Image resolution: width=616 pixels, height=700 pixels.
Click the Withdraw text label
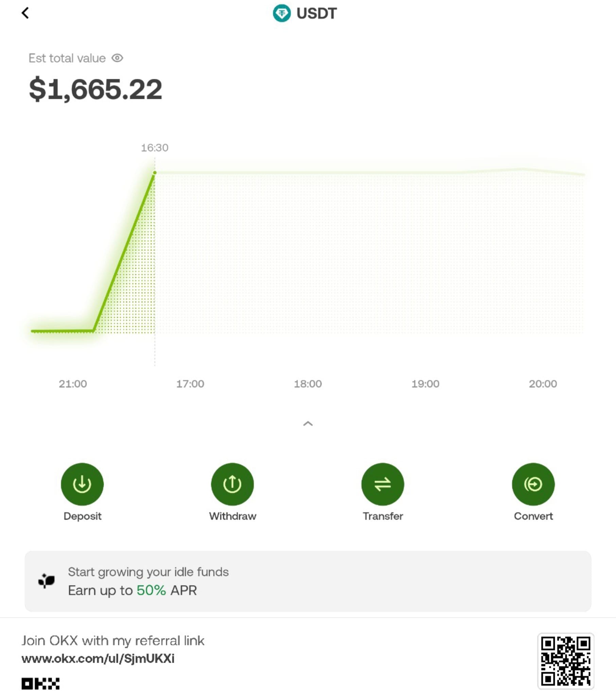point(233,516)
